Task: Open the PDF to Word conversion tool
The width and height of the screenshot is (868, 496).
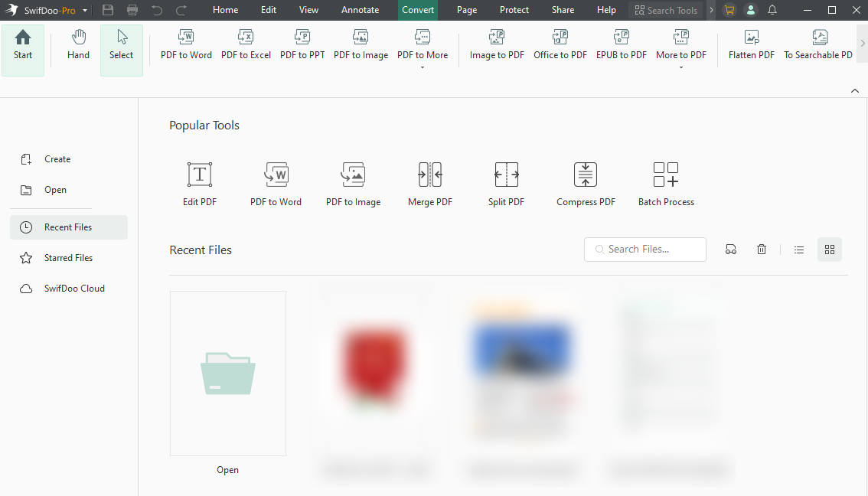Action: tap(186, 46)
